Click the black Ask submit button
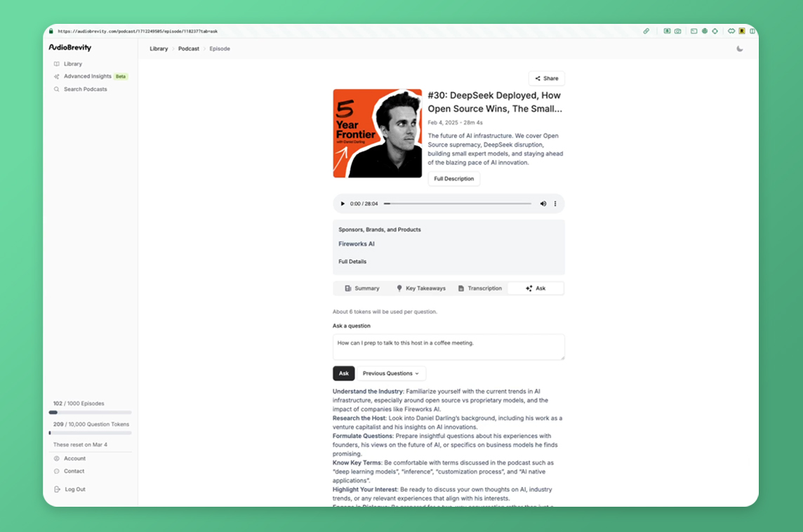Image resolution: width=803 pixels, height=532 pixels. point(344,373)
